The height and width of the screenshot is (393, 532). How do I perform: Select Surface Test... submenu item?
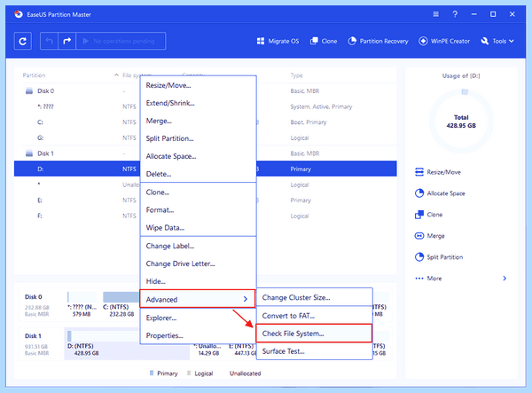(315, 351)
